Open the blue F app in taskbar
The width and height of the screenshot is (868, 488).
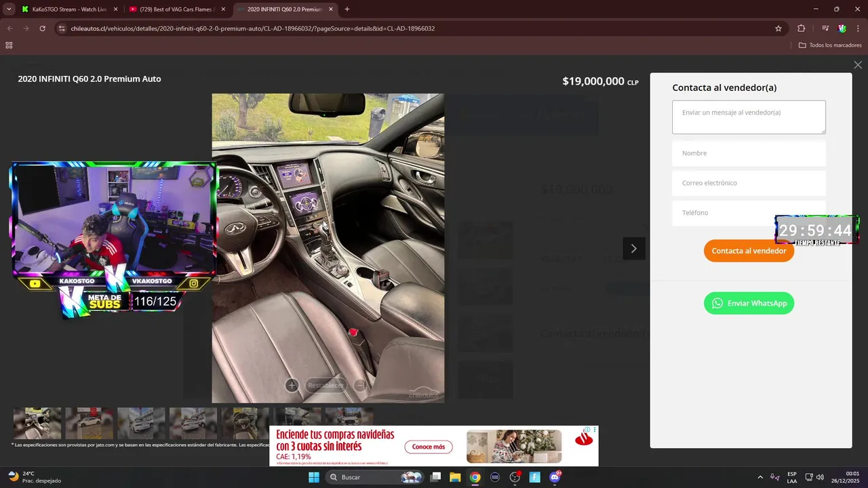click(x=535, y=477)
